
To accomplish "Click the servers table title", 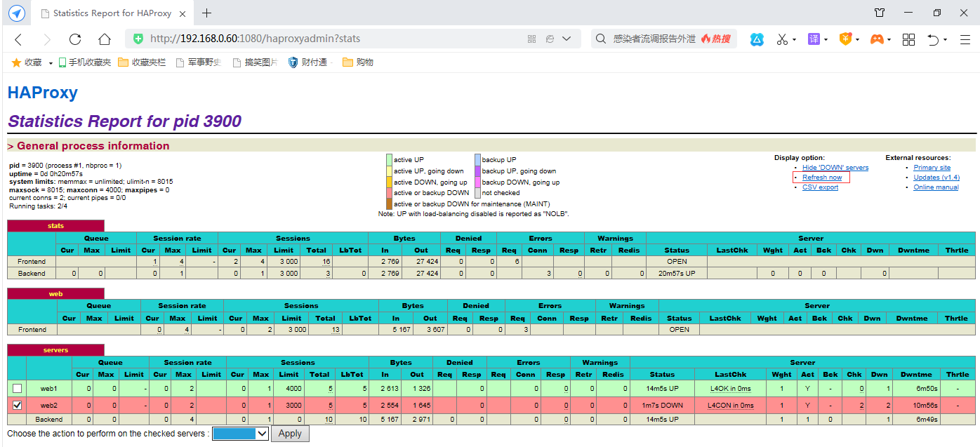I will [x=55, y=349].
